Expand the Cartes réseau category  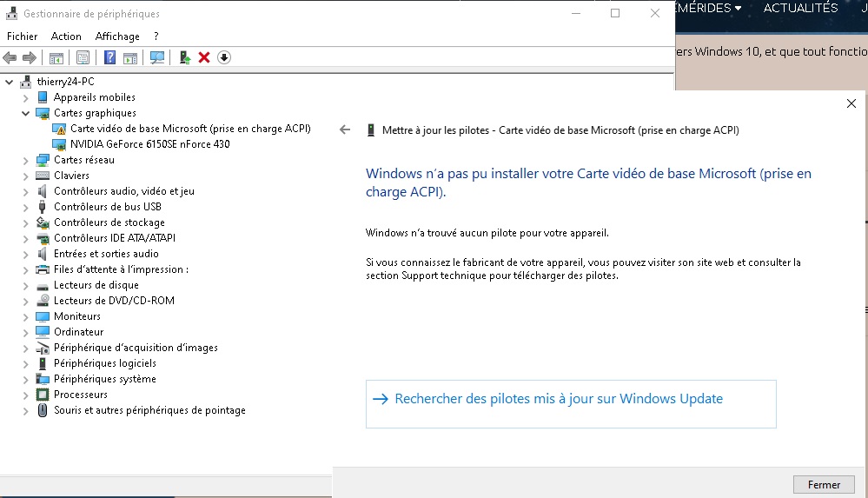pos(25,160)
